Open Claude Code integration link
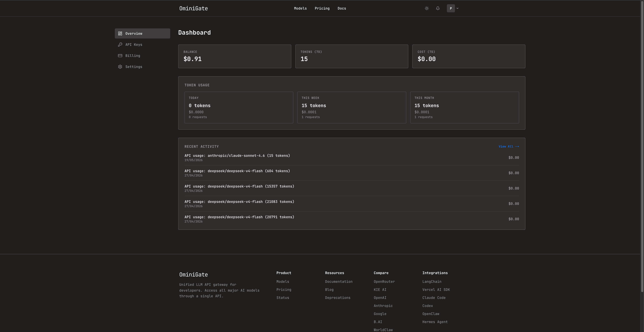Image resolution: width=644 pixels, height=332 pixels. click(x=434, y=298)
